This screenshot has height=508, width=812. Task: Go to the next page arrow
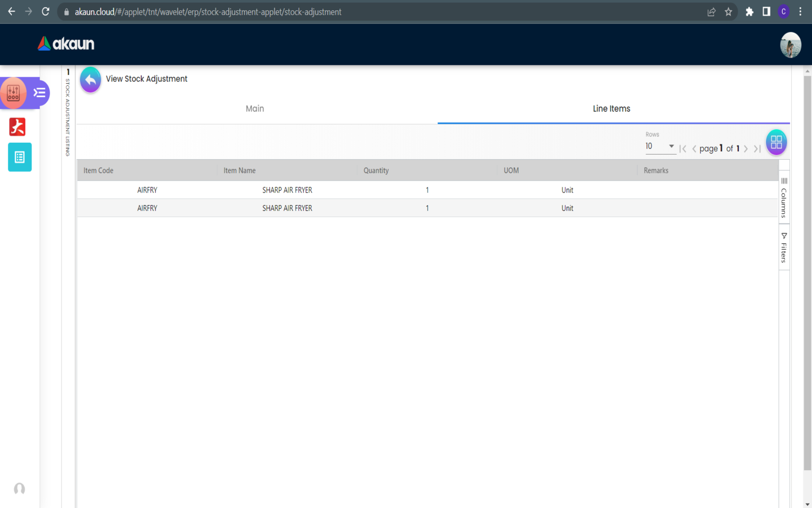(746, 149)
